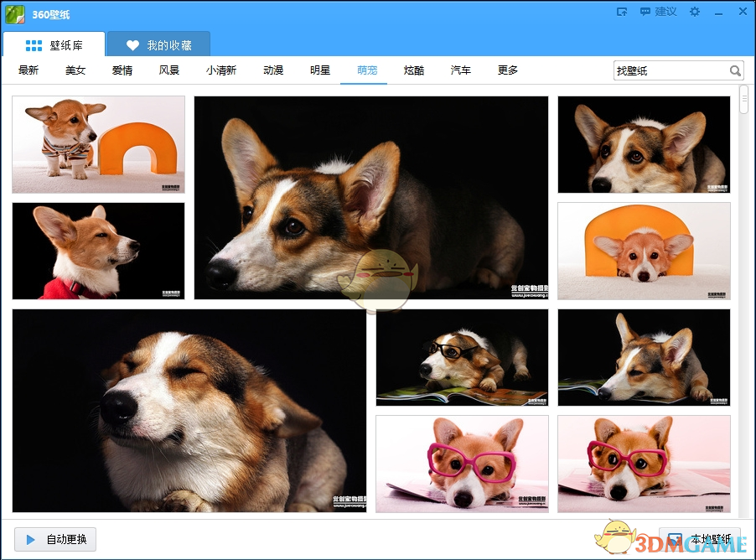This screenshot has height=560, width=756.
Task: Minimize the 360壁纸 window
Action: click(x=718, y=13)
